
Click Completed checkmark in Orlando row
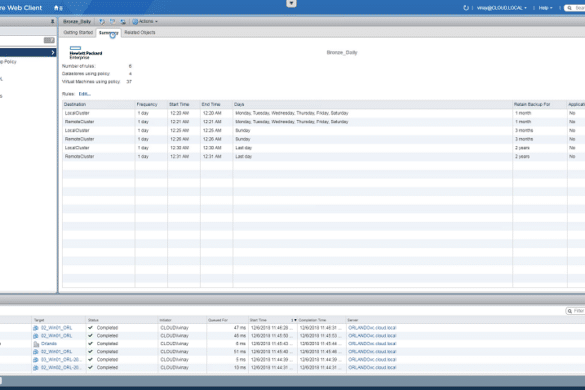tap(90, 344)
